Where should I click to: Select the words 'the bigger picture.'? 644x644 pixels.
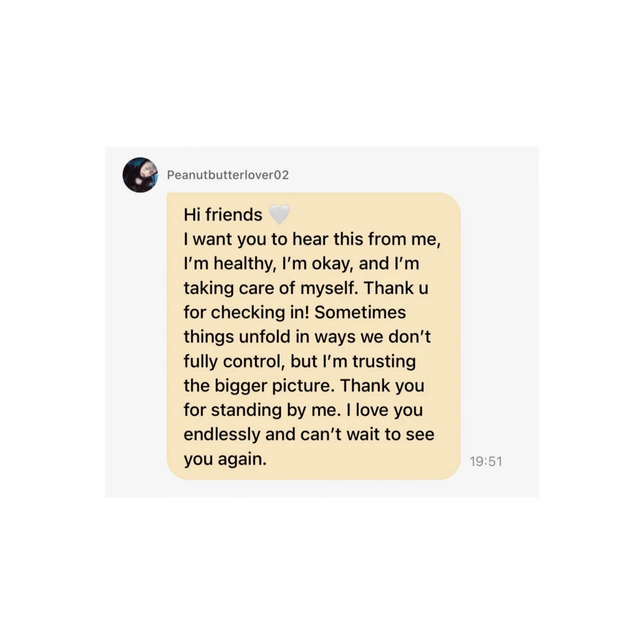[259, 386]
